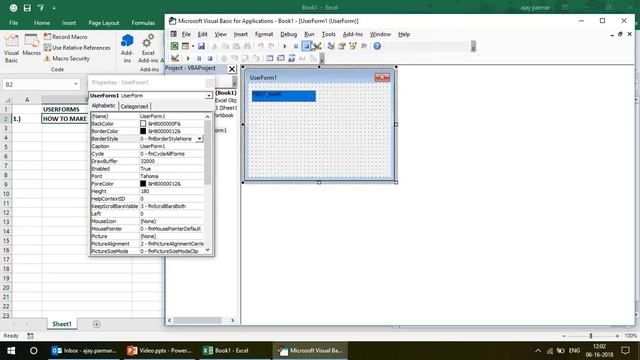
Task: Click the Run icon on the Debug toolbar
Action: tap(188, 58)
